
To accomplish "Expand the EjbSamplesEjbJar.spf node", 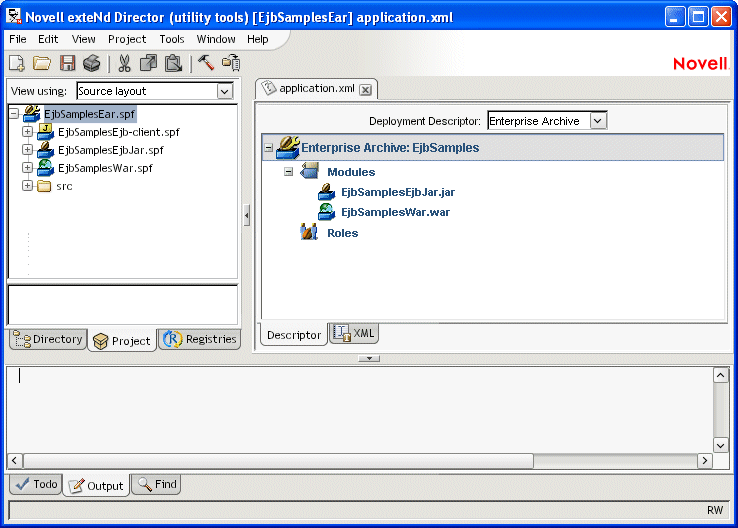I will pos(27,150).
